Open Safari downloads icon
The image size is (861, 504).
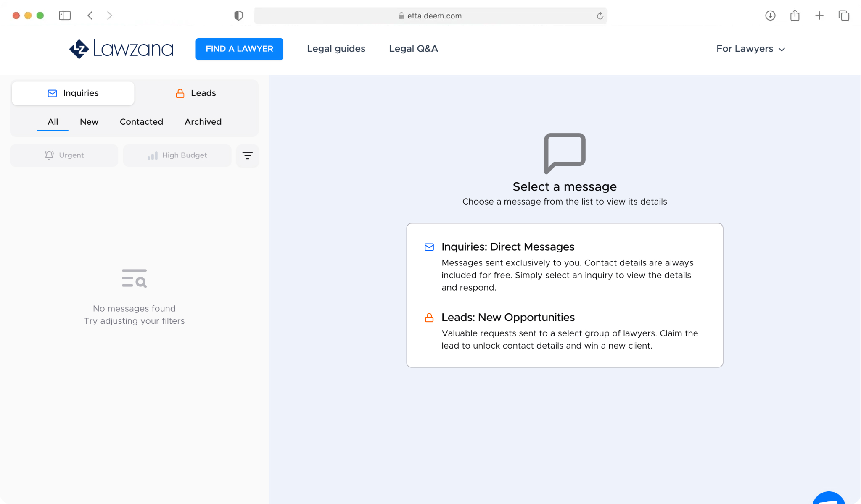[x=770, y=16]
